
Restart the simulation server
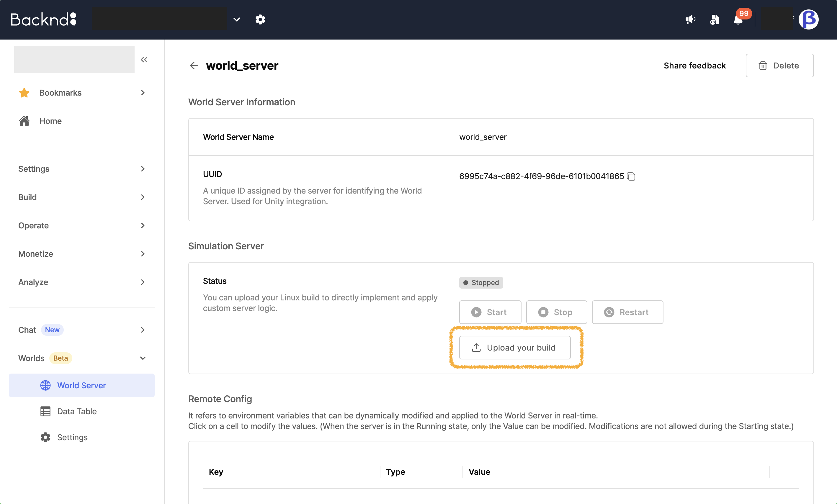point(627,312)
